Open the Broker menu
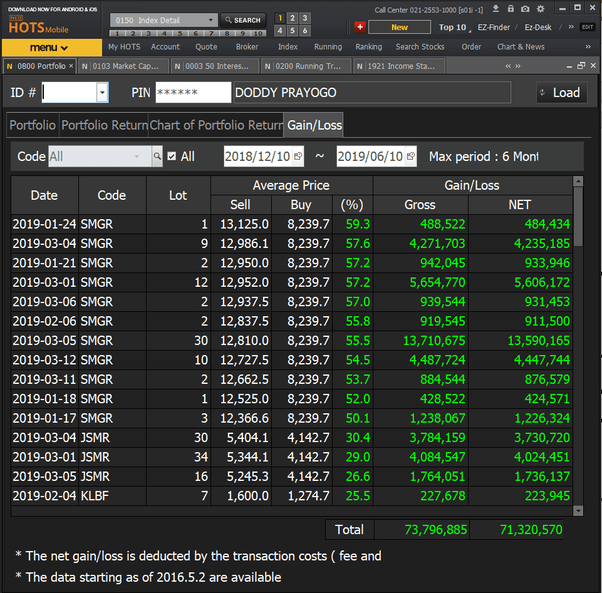602x593 pixels. coord(247,47)
